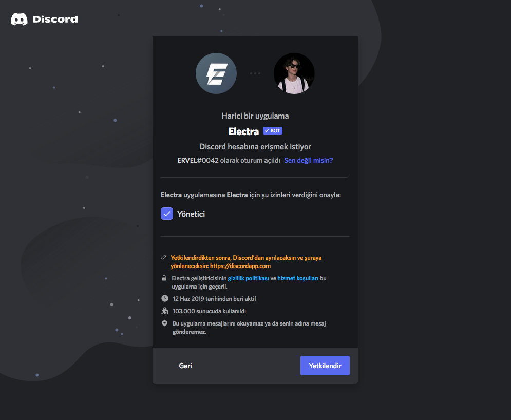Click the Electra application name heading
This screenshot has width=511, height=420.
[243, 131]
